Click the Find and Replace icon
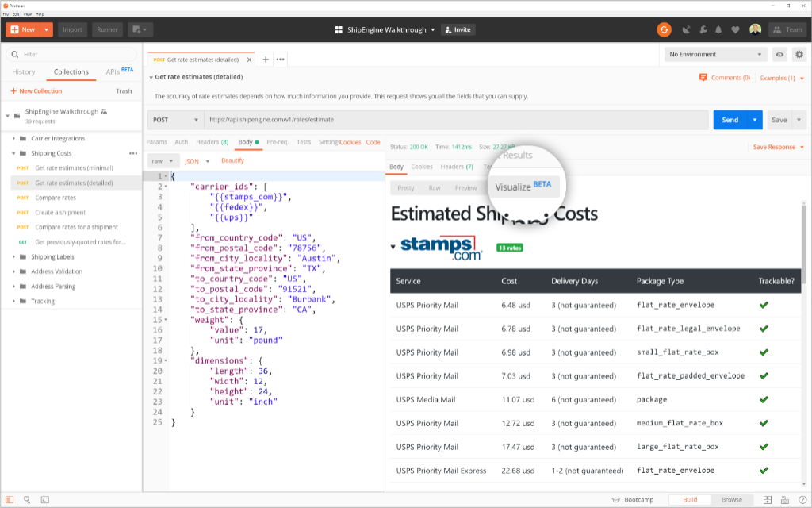This screenshot has height=508, width=812. (x=26, y=500)
